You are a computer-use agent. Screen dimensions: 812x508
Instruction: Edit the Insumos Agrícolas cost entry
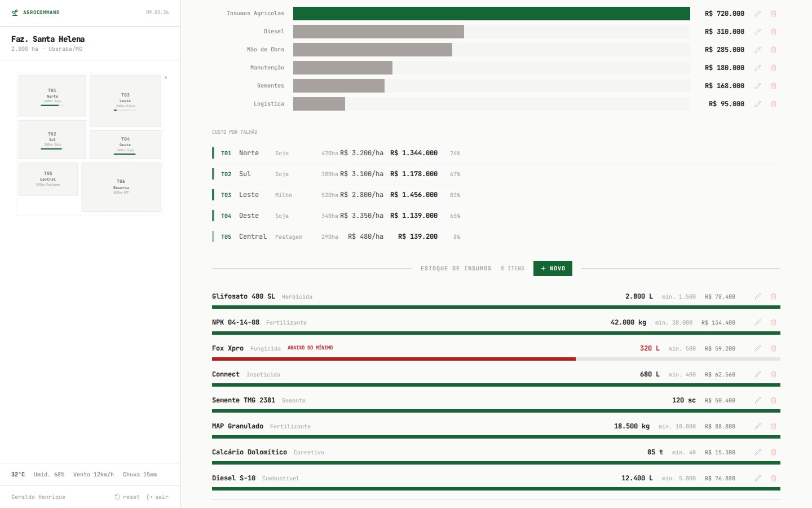(x=758, y=13)
